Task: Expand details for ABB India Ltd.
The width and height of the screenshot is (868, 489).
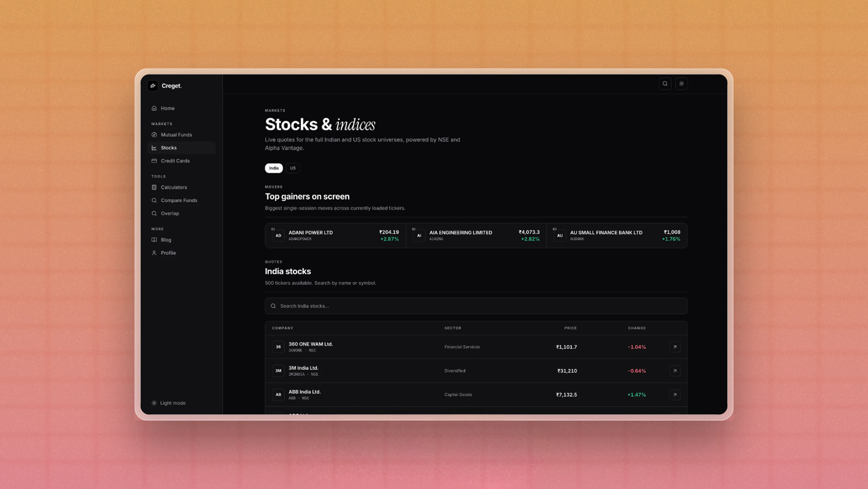Action: (675, 395)
